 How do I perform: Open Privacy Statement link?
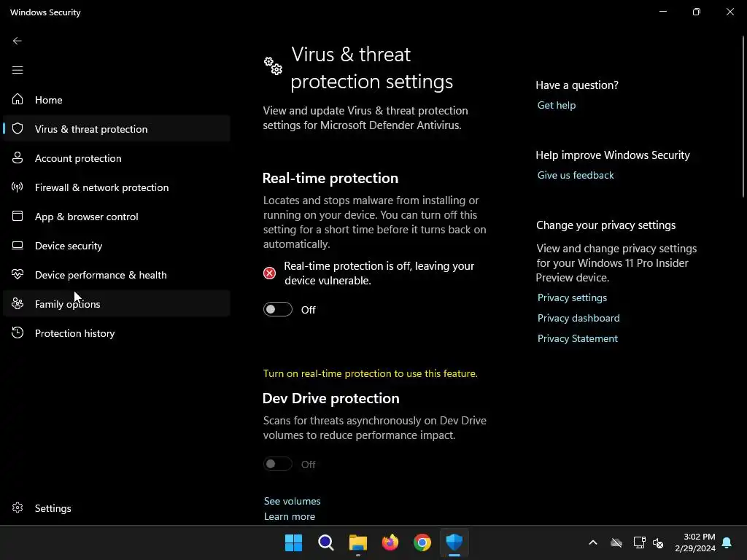(578, 338)
